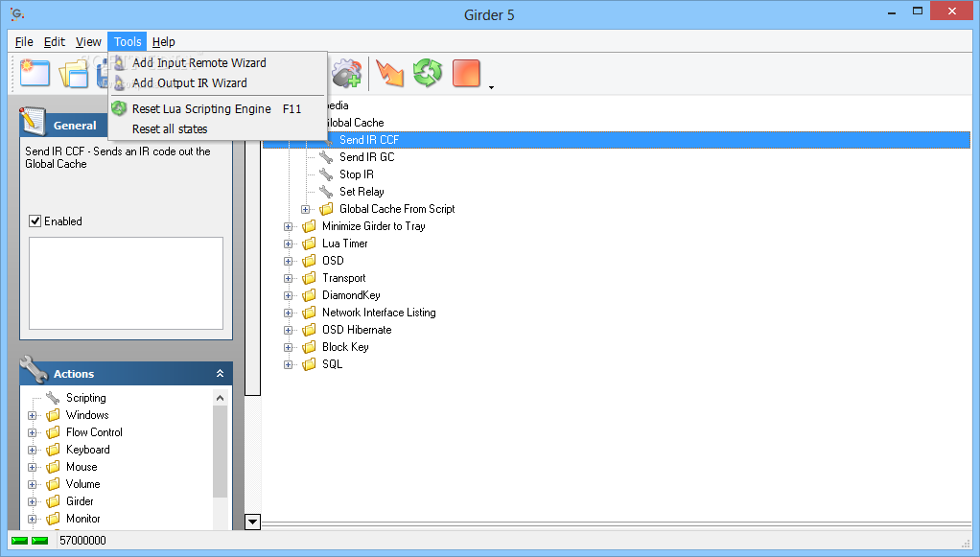Click the gear with plus toolbar icon
This screenshot has width=980, height=557.
pos(346,73)
